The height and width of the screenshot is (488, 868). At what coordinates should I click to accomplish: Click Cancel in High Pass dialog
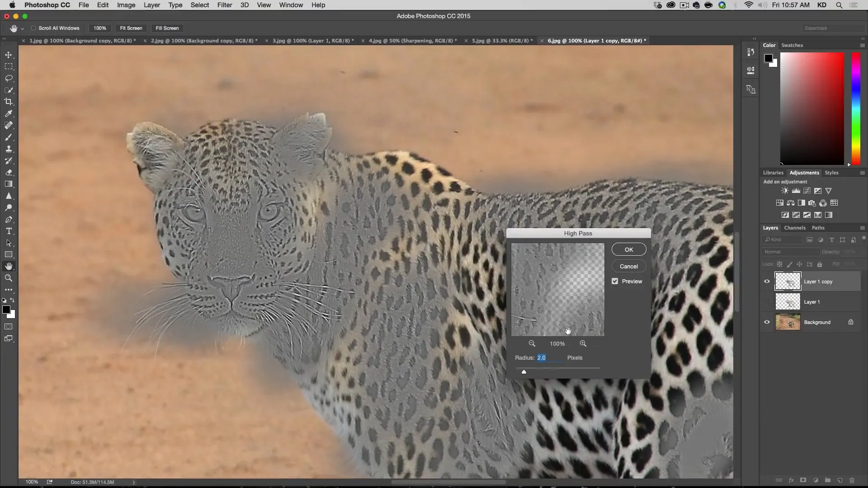pyautogui.click(x=628, y=266)
